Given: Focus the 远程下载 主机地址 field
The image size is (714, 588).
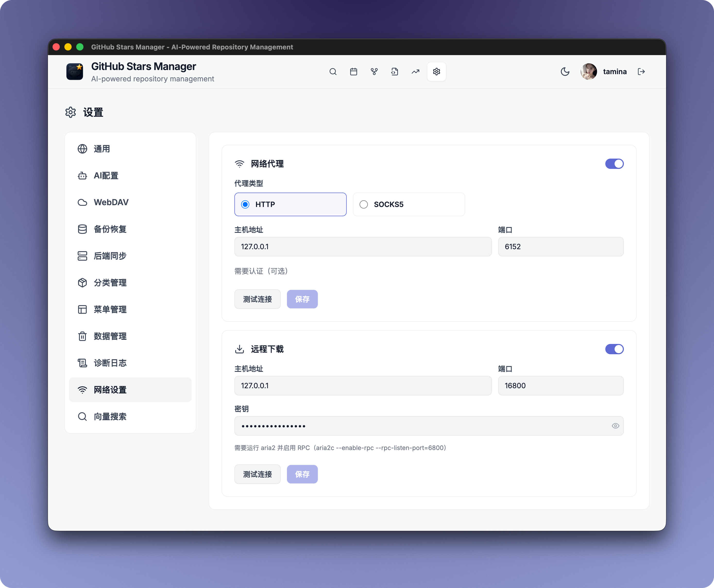Looking at the screenshot, I should tap(363, 386).
